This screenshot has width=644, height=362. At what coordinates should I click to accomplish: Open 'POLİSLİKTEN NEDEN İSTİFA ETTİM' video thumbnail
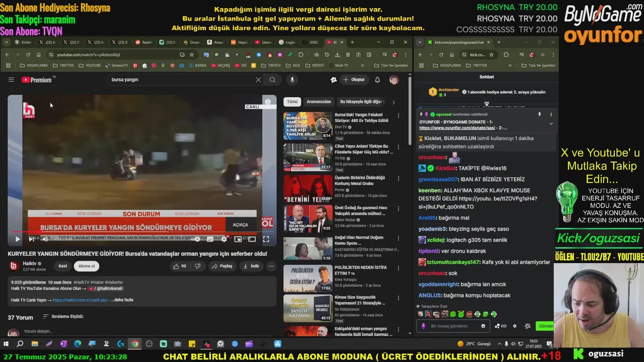307,278
